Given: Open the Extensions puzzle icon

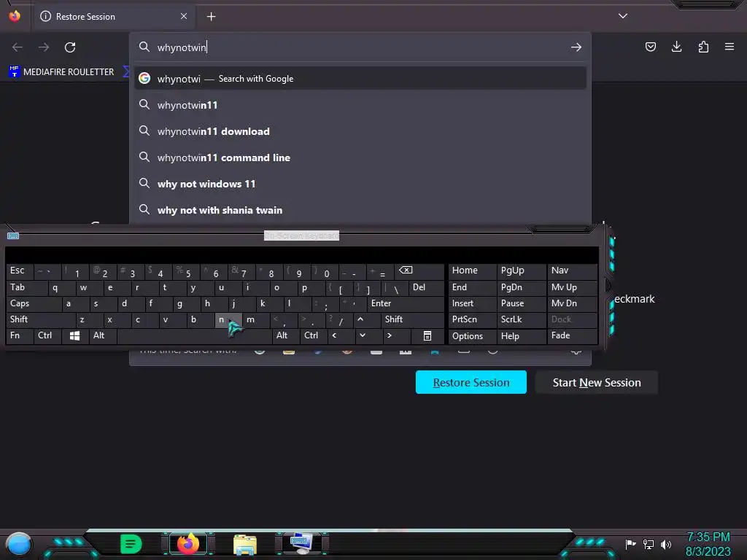Looking at the screenshot, I should (x=703, y=47).
